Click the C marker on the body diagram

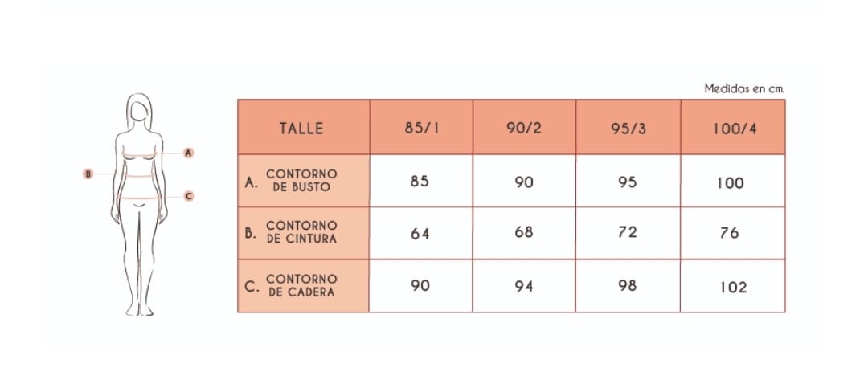pos(189,196)
